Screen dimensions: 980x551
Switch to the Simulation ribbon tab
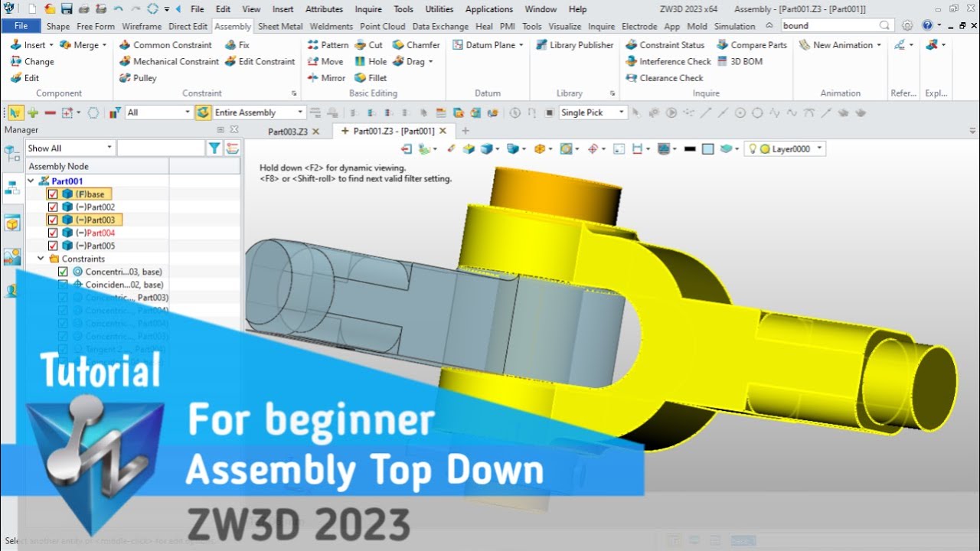pyautogui.click(x=734, y=26)
